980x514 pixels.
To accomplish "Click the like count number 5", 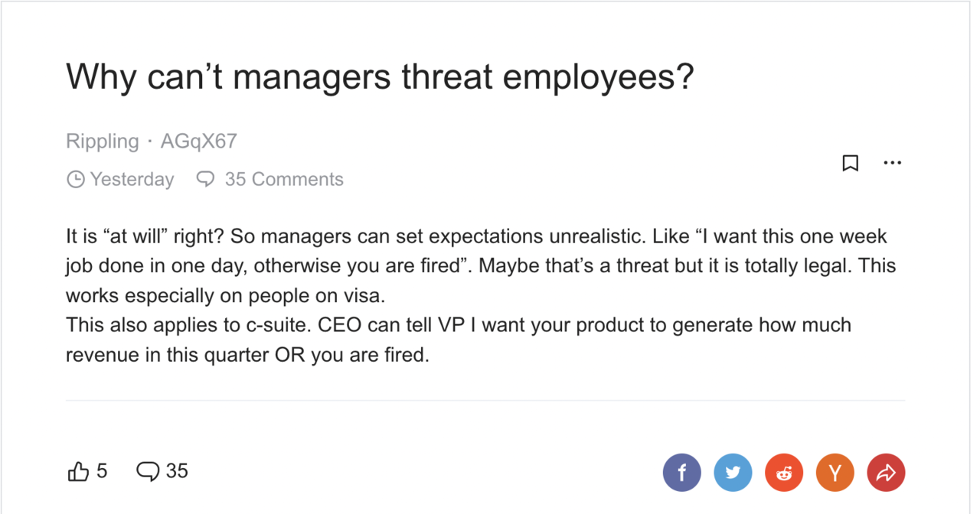I will tap(102, 471).
